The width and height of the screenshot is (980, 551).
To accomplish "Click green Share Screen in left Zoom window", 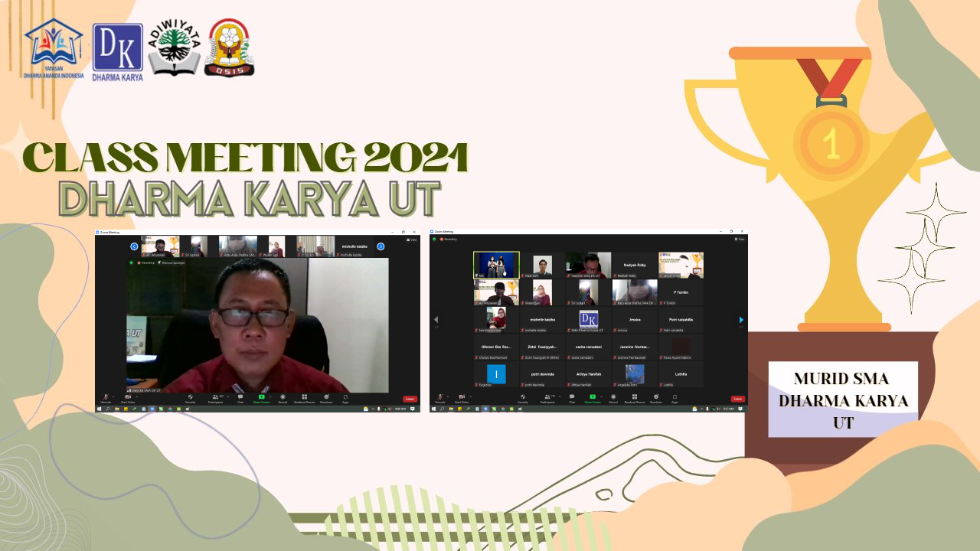I will (261, 399).
